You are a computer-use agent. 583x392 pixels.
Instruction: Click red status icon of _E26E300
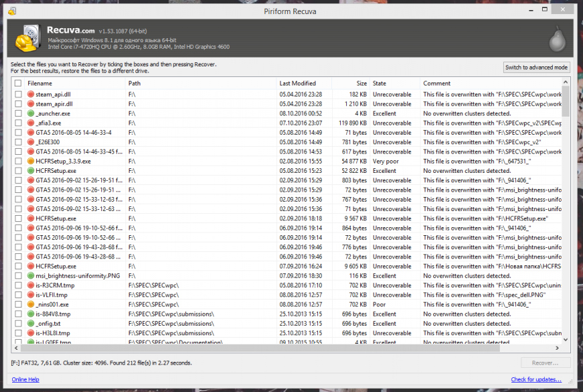[31, 142]
